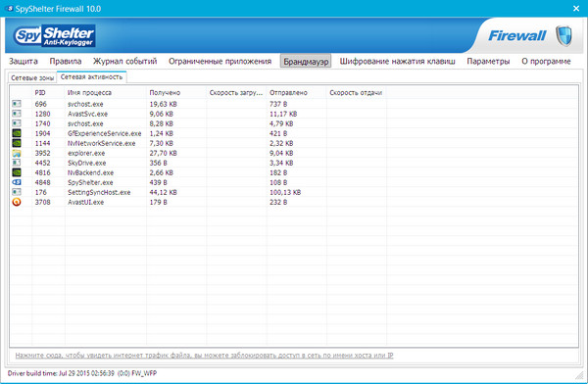
Task: Click the SpyShelter Anti-Keylogger logo
Action: tap(54, 36)
